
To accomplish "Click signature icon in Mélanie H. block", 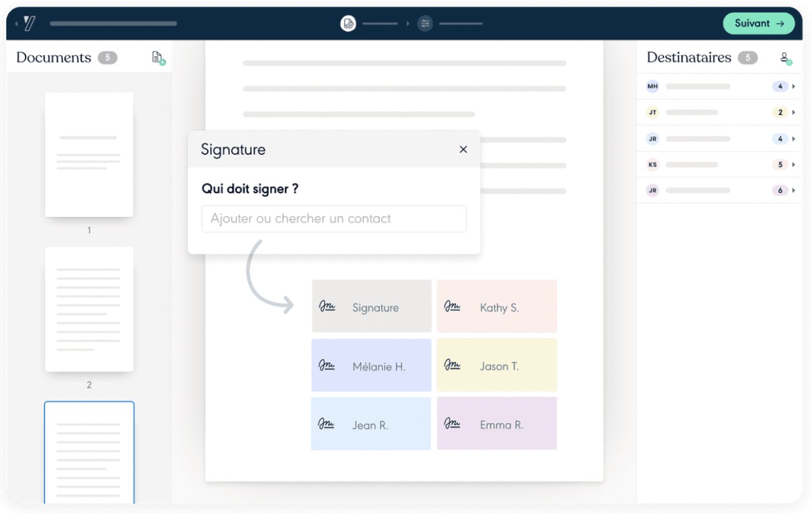I will pos(327,365).
